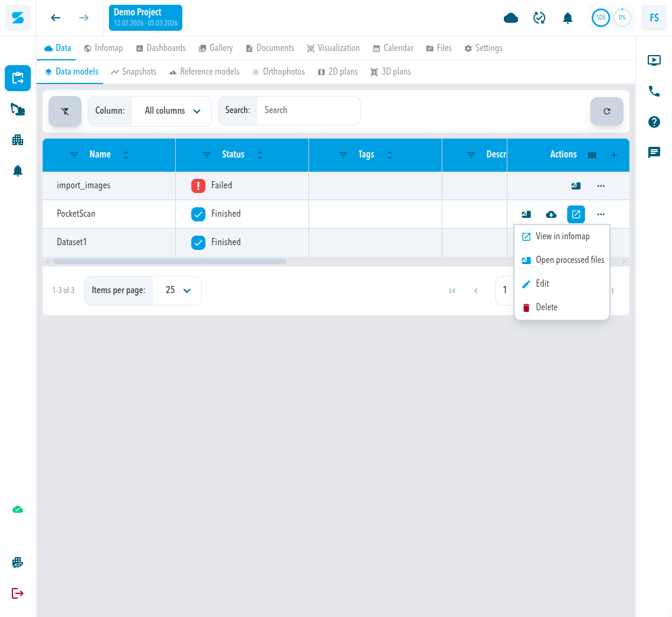Open notifications bell in the top bar
This screenshot has width=672, height=617.
(567, 18)
